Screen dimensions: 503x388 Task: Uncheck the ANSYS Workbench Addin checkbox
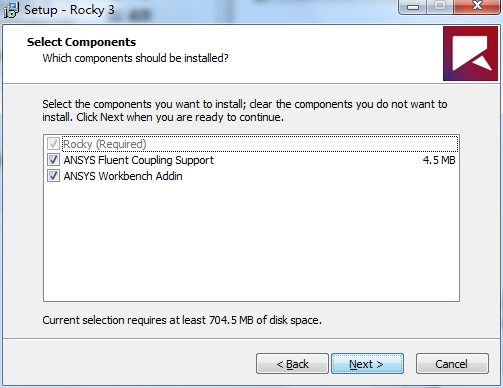(53, 176)
